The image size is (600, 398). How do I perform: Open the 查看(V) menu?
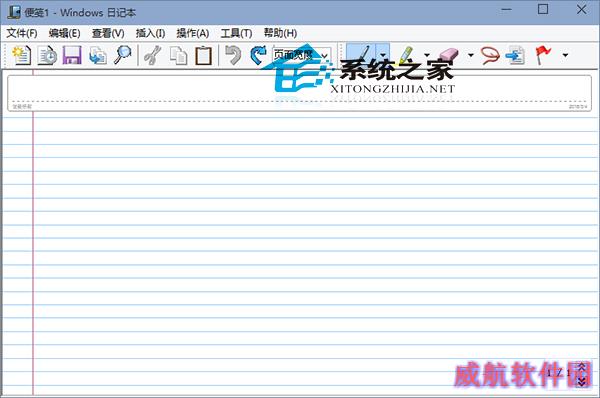108,33
